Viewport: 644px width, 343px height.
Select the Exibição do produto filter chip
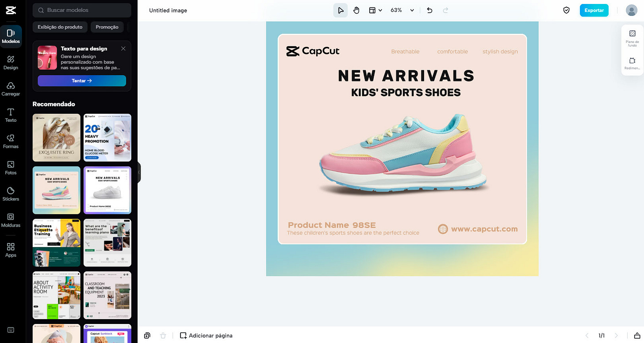[60, 27]
